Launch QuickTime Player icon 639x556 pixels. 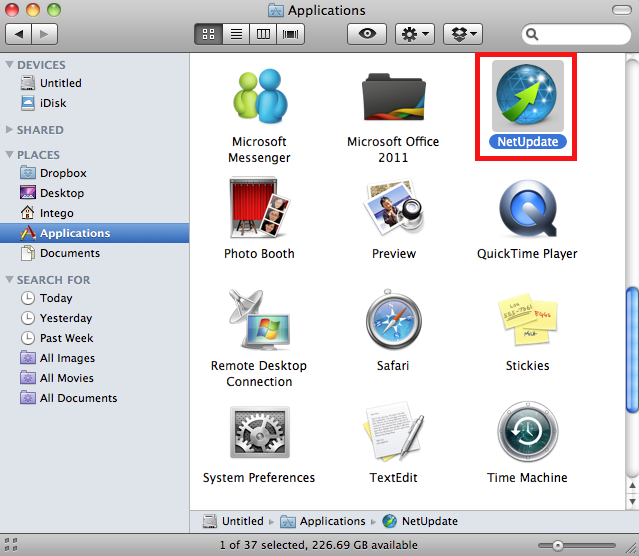tap(528, 208)
